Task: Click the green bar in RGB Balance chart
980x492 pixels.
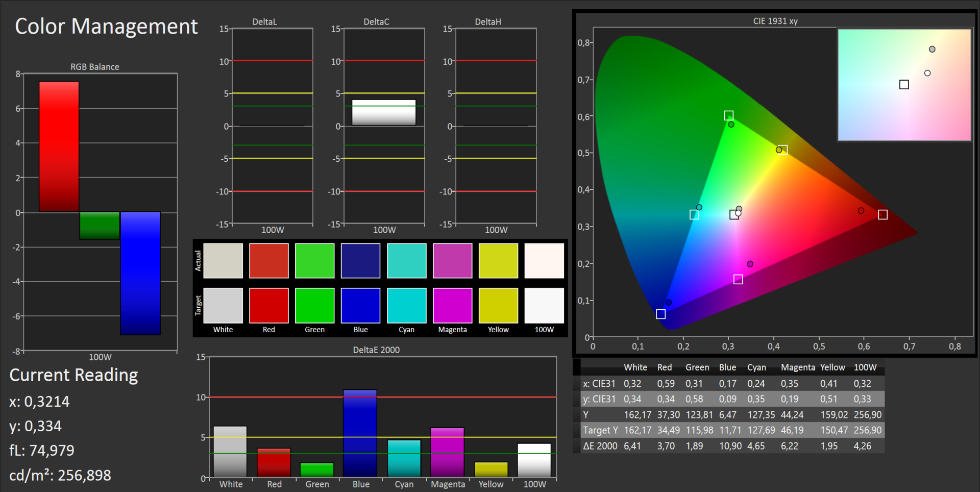Action: (100, 226)
